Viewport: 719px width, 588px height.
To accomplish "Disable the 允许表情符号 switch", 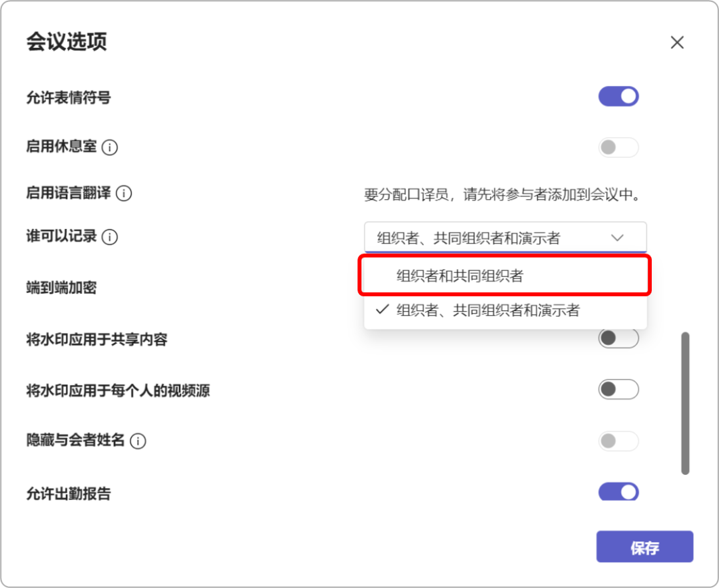I will (618, 96).
